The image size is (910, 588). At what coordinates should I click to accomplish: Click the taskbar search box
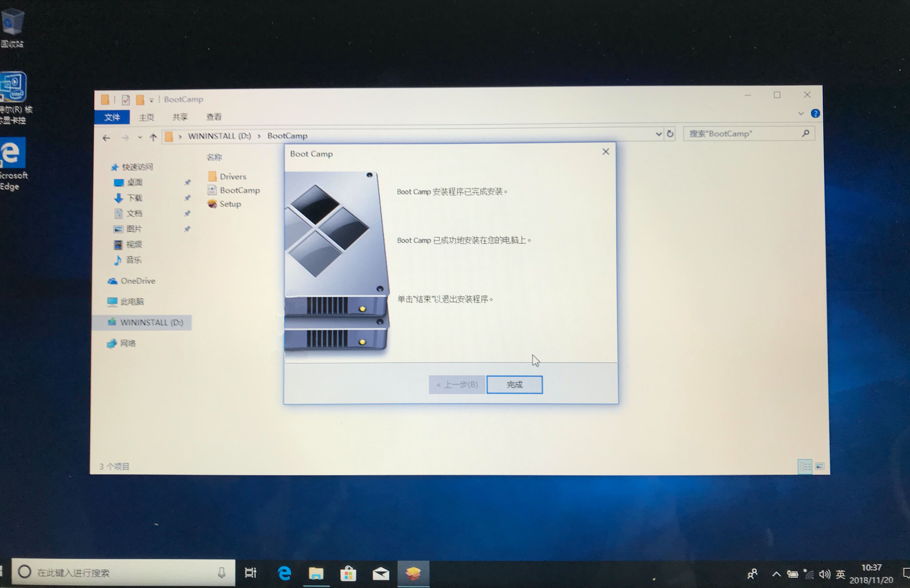(x=123, y=572)
